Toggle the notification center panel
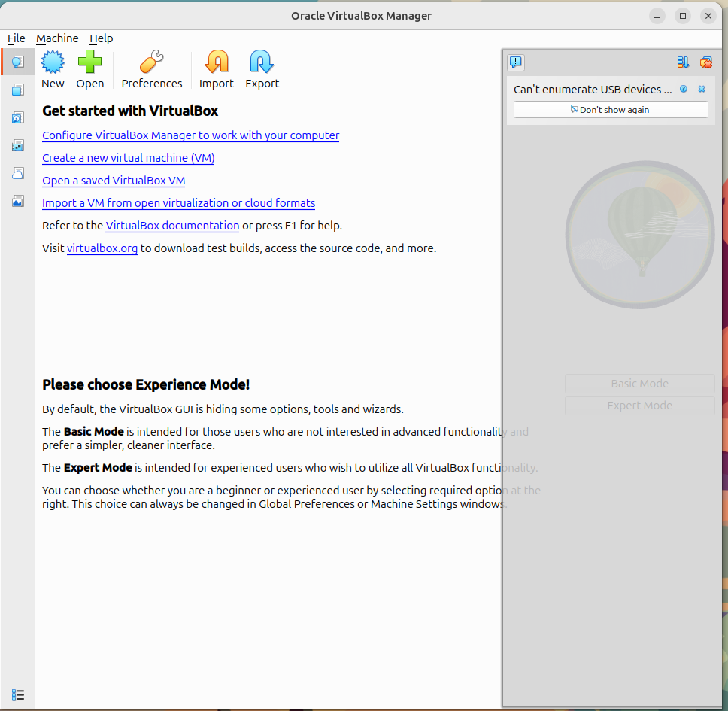 click(516, 62)
